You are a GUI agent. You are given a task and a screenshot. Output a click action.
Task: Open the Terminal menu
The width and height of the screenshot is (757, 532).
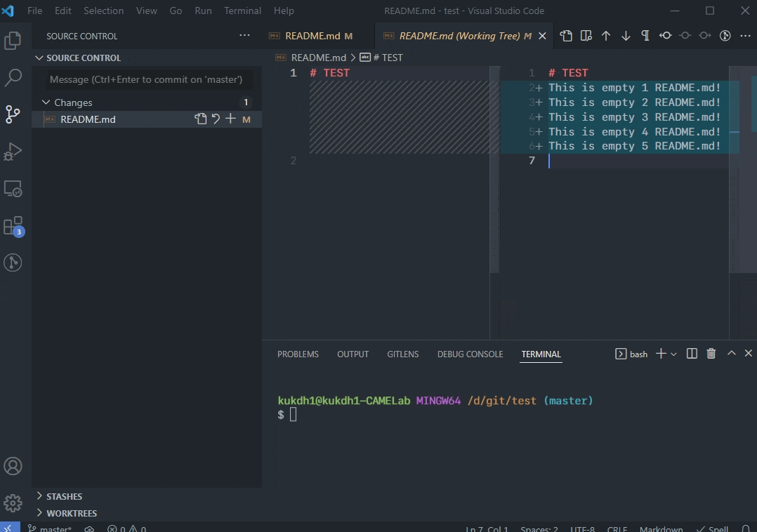click(242, 11)
